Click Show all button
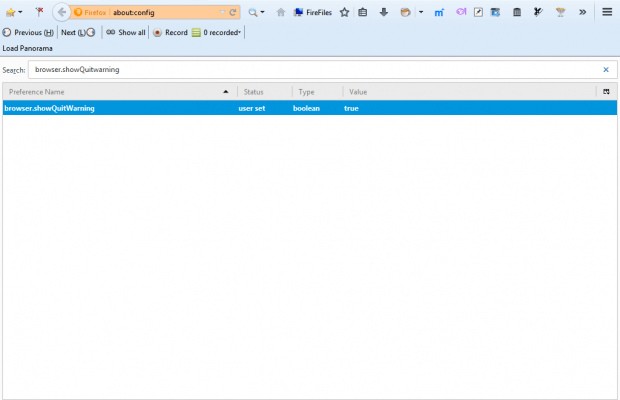Image resolution: width=620 pixels, height=400 pixels. pyautogui.click(x=126, y=32)
